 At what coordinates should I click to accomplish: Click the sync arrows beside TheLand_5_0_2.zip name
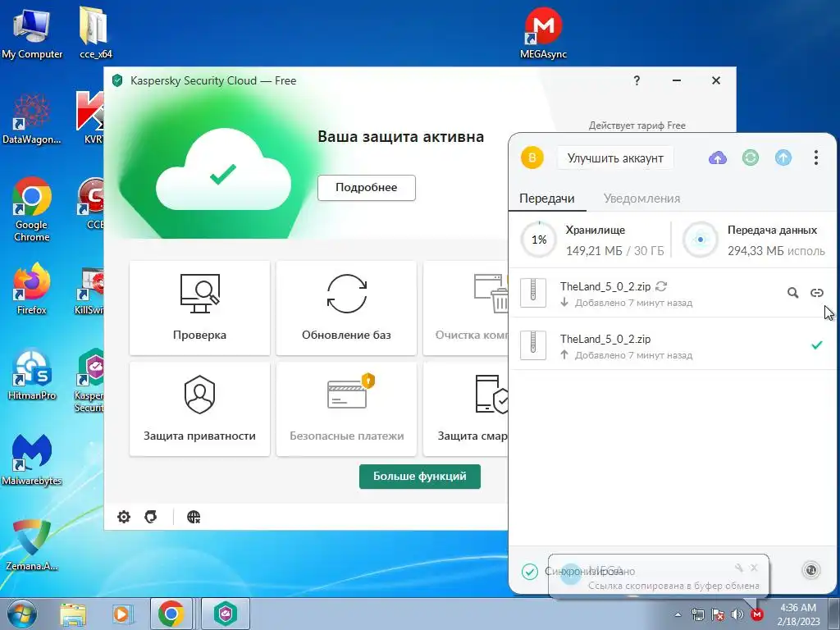pos(661,286)
